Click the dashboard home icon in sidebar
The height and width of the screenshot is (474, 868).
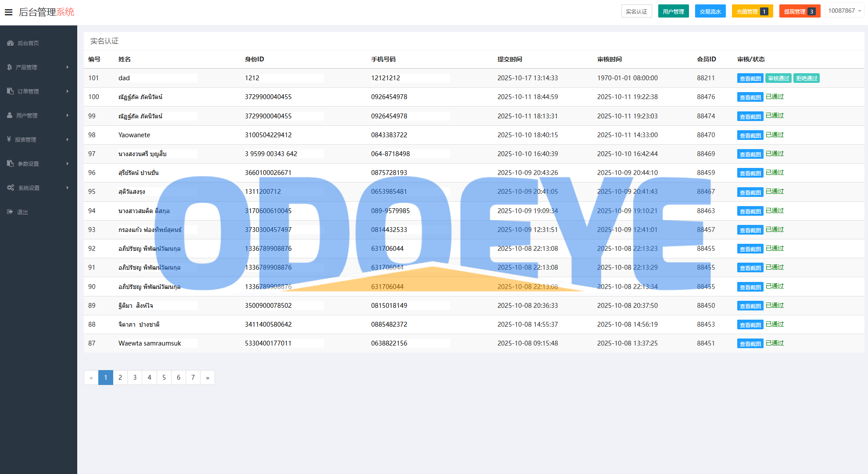pyautogui.click(x=11, y=43)
